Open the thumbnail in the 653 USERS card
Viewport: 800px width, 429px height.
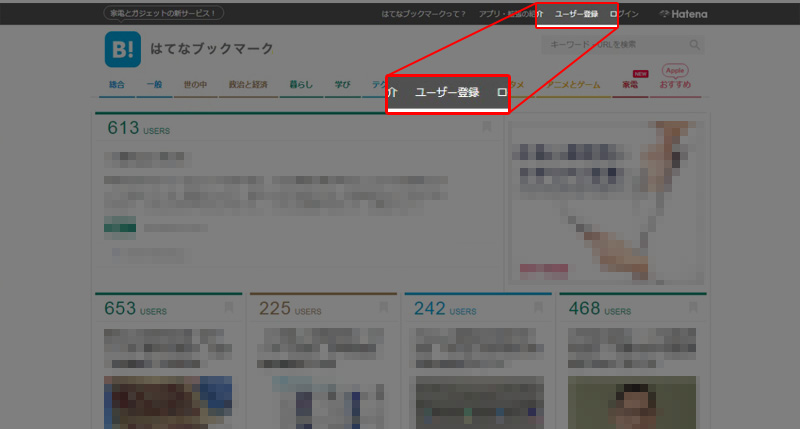point(168,402)
